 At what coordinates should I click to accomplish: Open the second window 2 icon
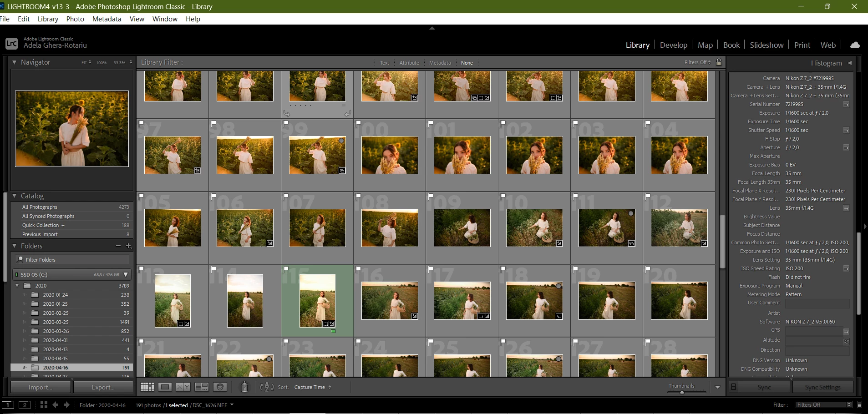pyautogui.click(x=25, y=404)
